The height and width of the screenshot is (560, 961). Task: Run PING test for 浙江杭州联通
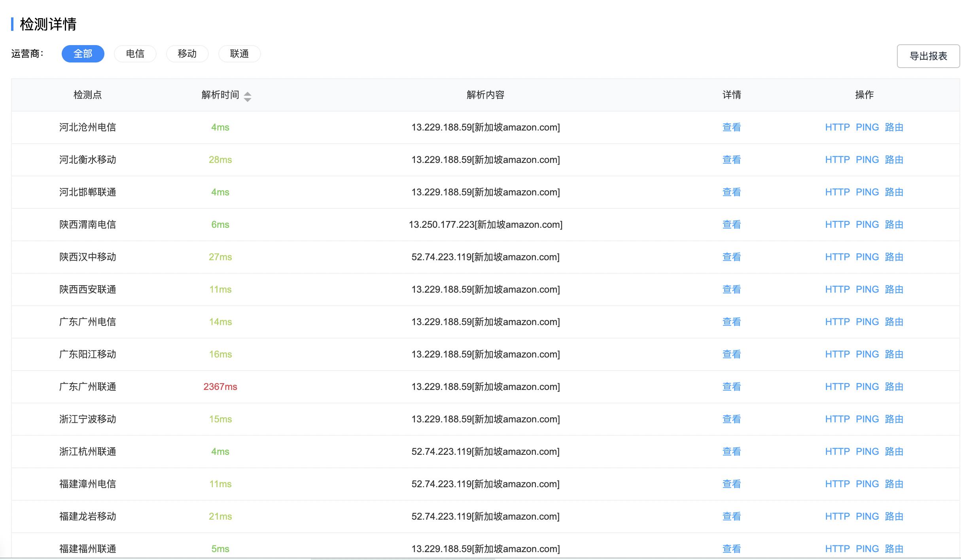click(867, 452)
